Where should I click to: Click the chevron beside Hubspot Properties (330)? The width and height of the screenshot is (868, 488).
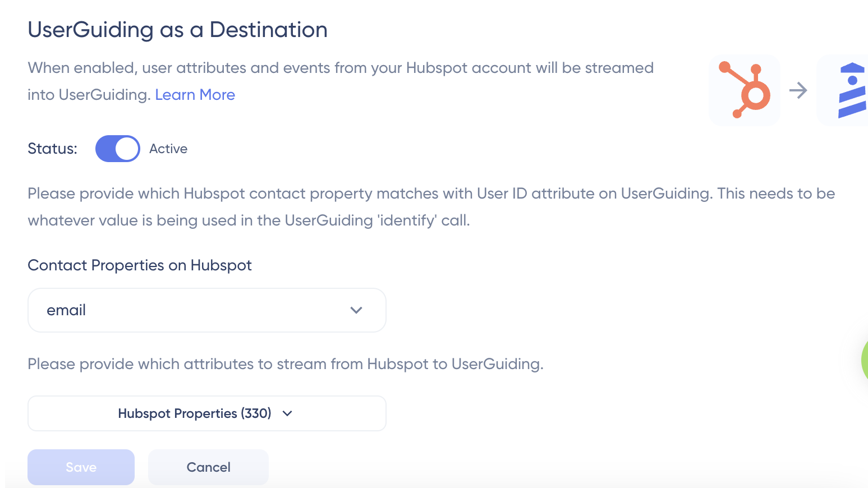pos(288,413)
